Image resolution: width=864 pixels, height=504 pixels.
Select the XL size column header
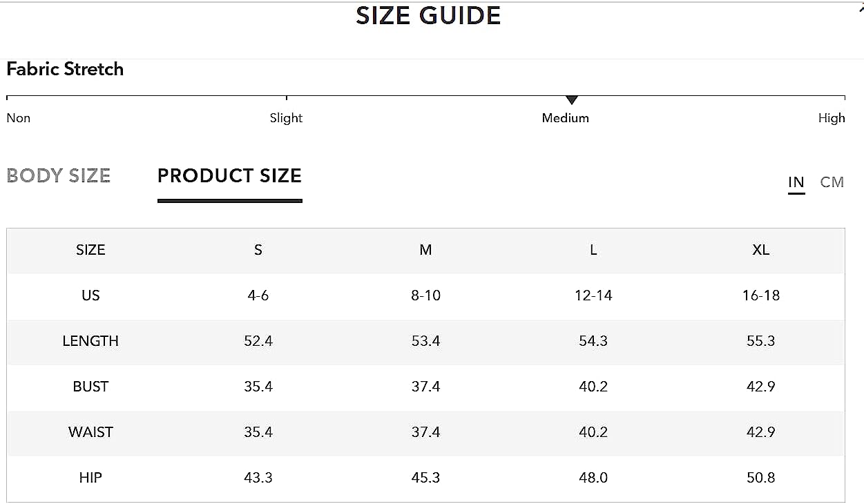tap(761, 250)
